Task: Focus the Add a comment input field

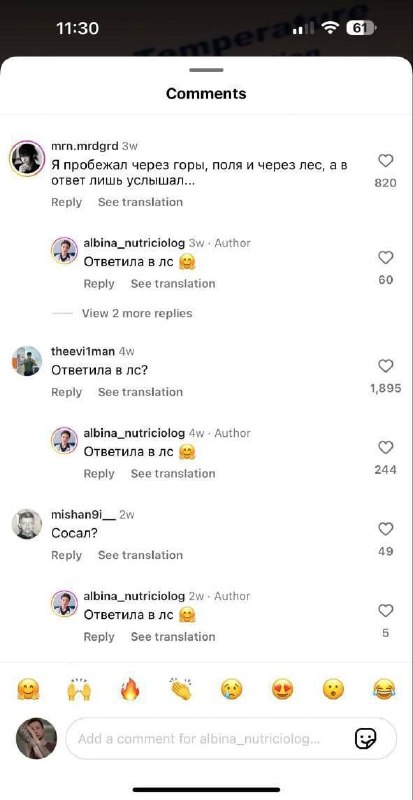Action: coord(231,739)
